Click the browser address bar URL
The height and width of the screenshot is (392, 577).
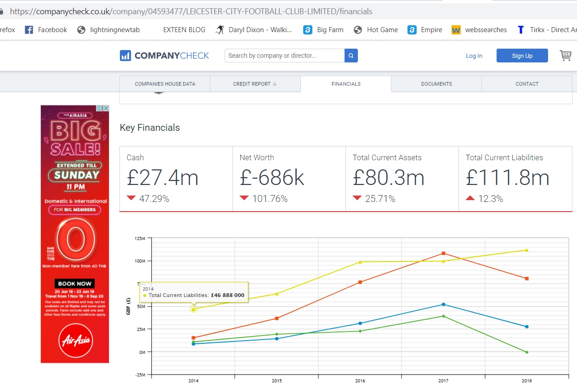[x=191, y=11]
